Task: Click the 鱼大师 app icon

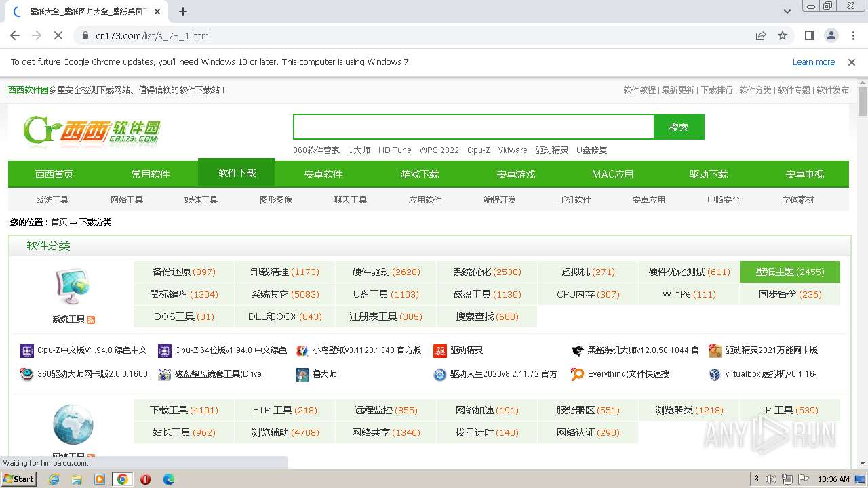Action: (302, 374)
